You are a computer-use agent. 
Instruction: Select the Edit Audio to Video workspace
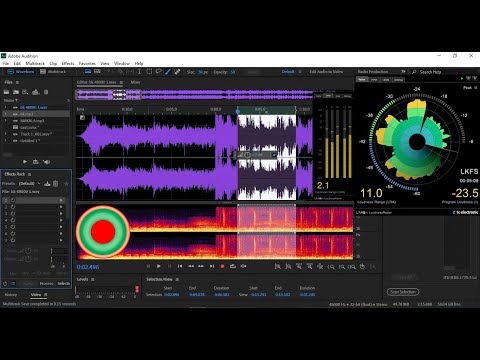coord(326,72)
